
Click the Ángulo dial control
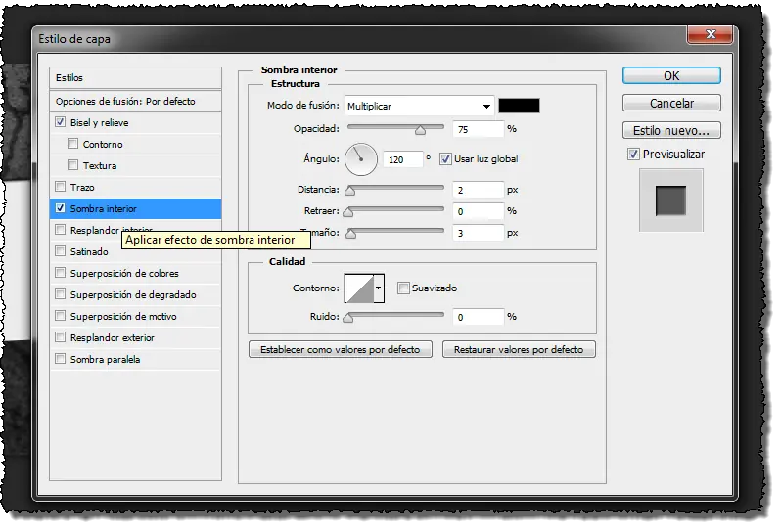[x=361, y=159]
